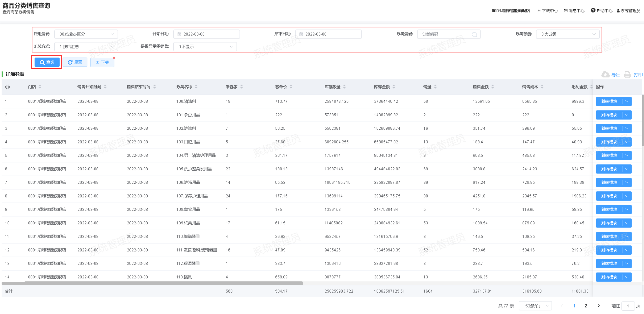
Task: Open the 是否显示零销售 dropdown
Action: point(205,47)
